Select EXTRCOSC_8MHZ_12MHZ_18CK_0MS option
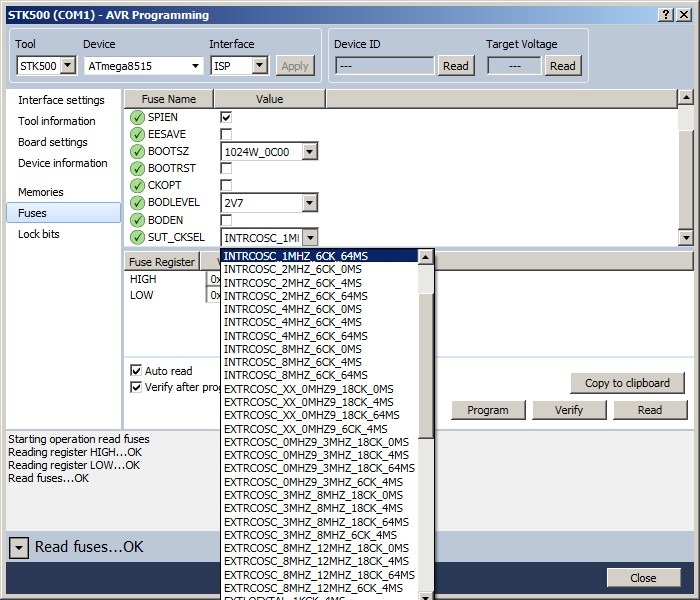700x600 pixels. point(320,548)
